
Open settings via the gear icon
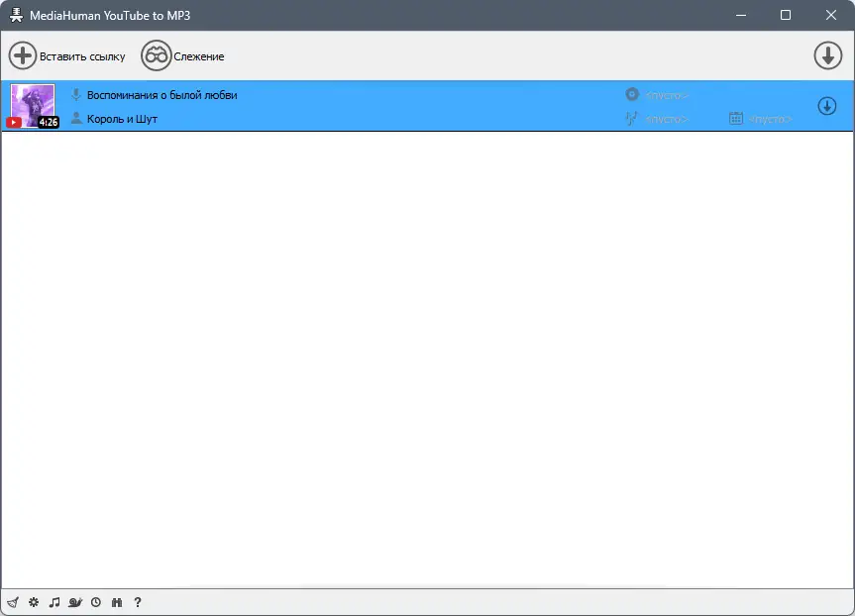click(33, 602)
